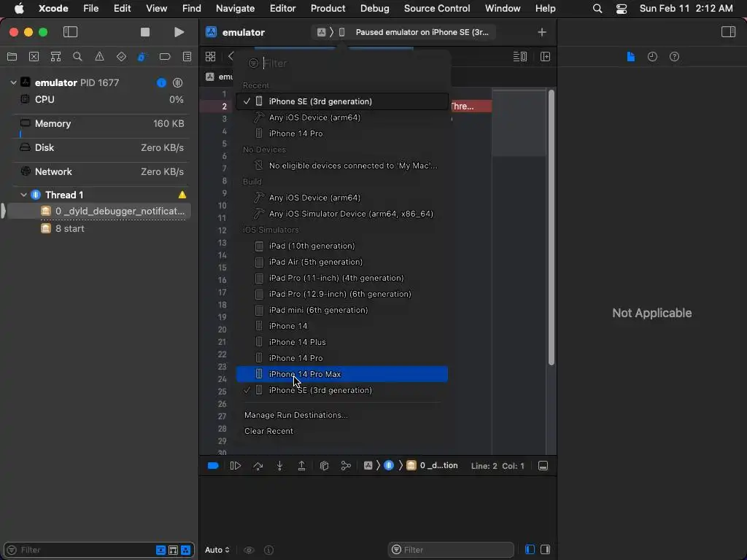747x560 pixels.
Task: Open the Debug navigator icon
Action: [142, 57]
